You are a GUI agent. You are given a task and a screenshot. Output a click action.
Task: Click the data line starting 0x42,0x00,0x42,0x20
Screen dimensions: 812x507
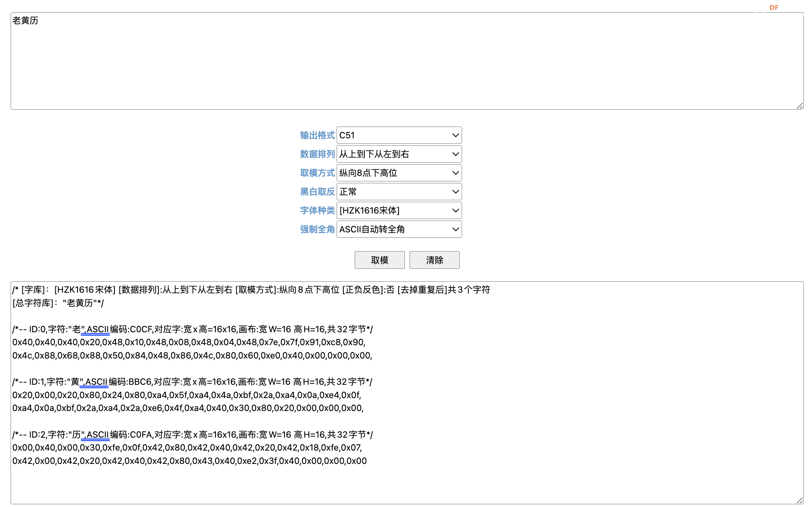pyautogui.click(x=190, y=461)
